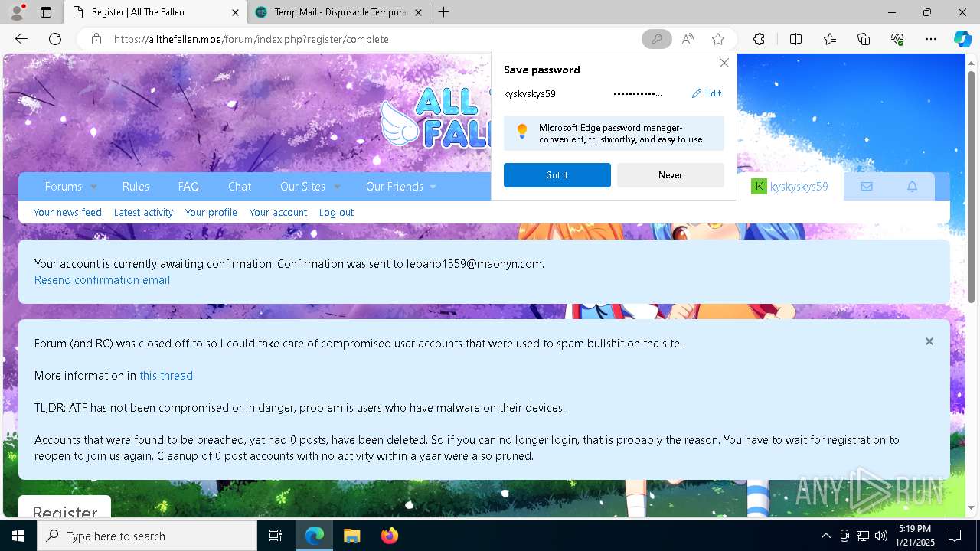Open new tab with plus button
Screen dimensions: 980x551
pos(443,12)
